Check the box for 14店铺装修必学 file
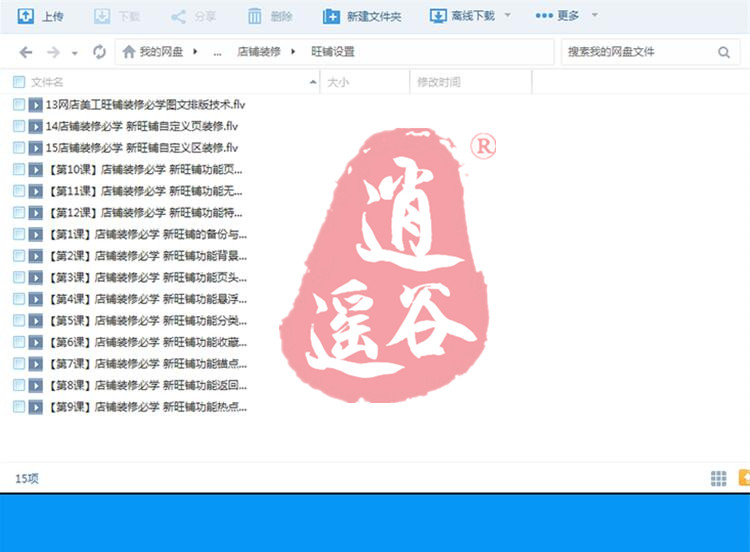 [x=19, y=126]
